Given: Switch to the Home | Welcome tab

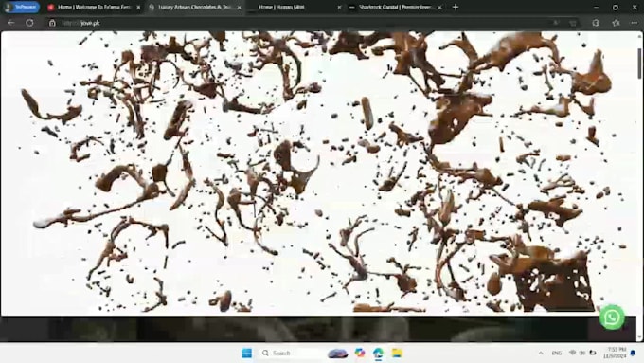Looking at the screenshot, I should (x=94, y=7).
